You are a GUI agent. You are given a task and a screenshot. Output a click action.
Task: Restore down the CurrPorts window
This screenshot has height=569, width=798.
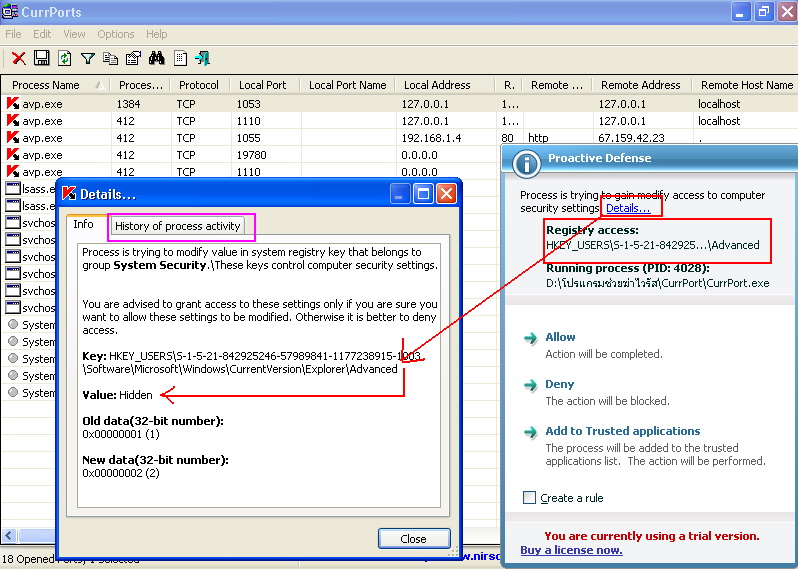pos(763,12)
